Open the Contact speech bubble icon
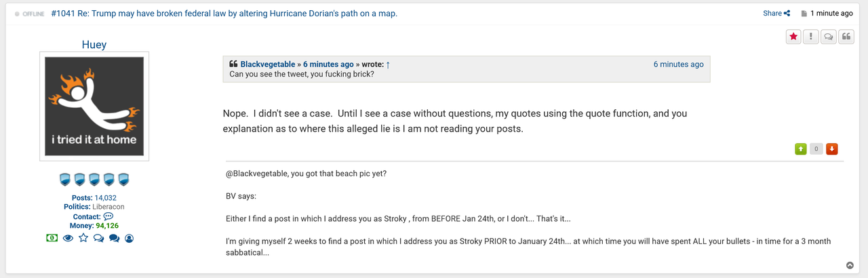 108,216
